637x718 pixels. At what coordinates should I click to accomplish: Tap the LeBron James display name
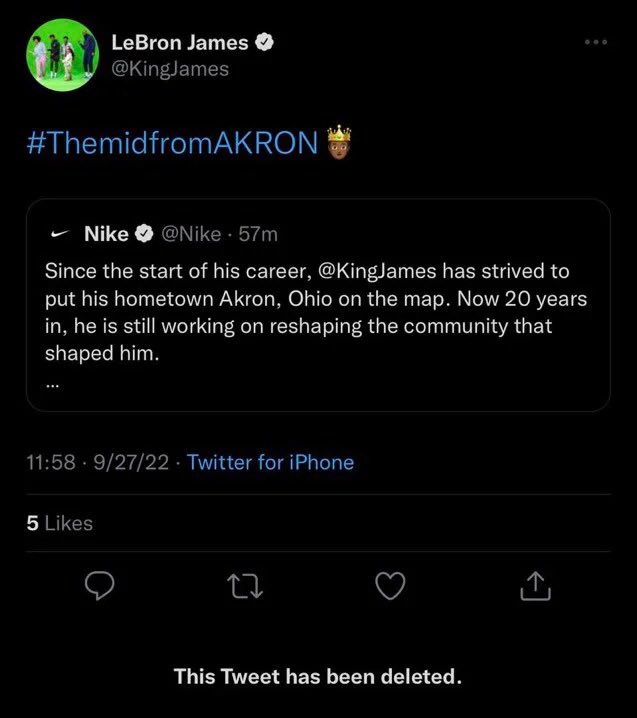coord(180,43)
